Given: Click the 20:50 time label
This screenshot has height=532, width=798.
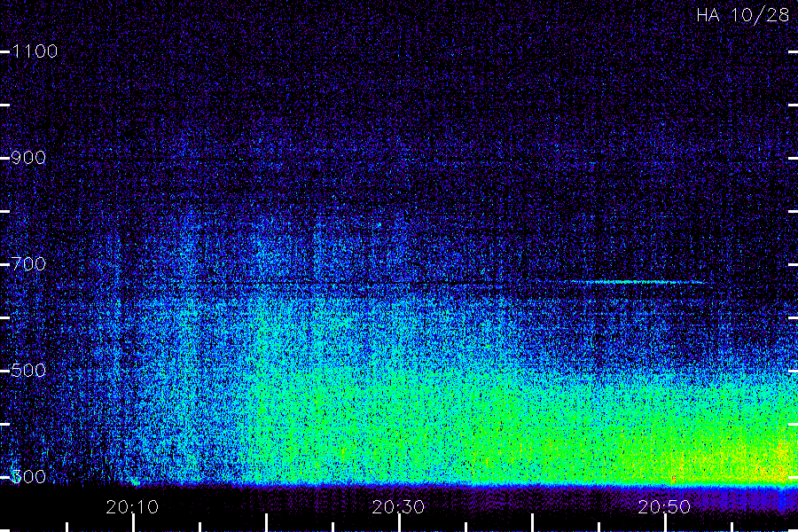Looking at the screenshot, I should click(664, 507).
